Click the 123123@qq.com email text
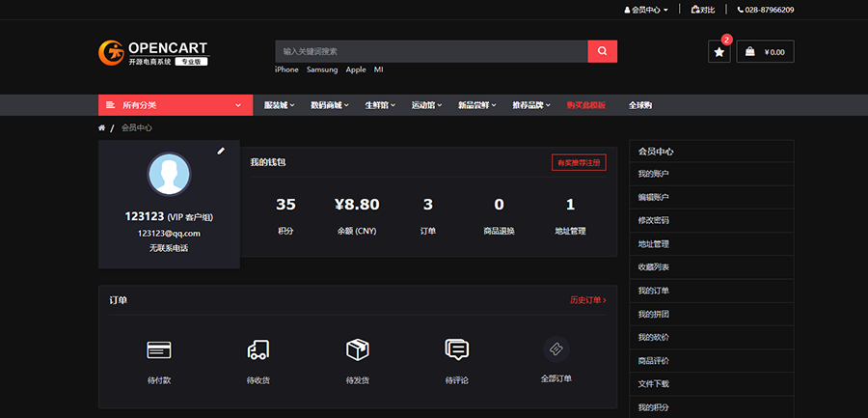Image resolution: width=868 pixels, height=418 pixels. [169, 234]
